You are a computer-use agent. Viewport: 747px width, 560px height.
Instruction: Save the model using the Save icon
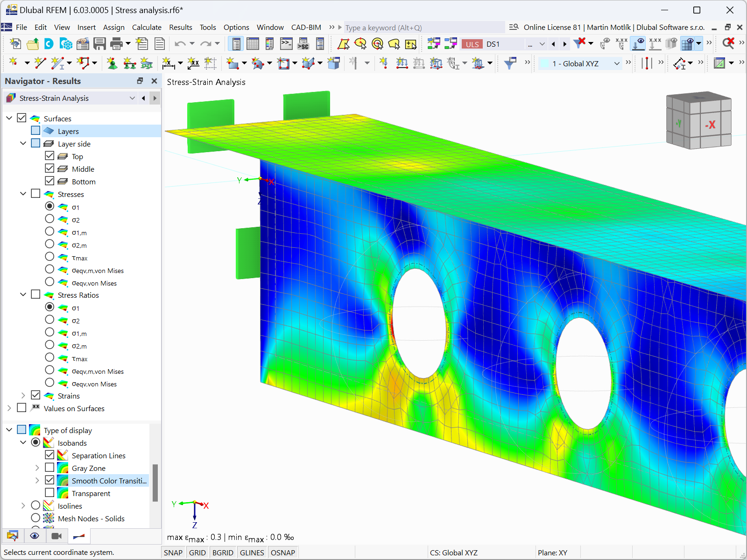(99, 43)
